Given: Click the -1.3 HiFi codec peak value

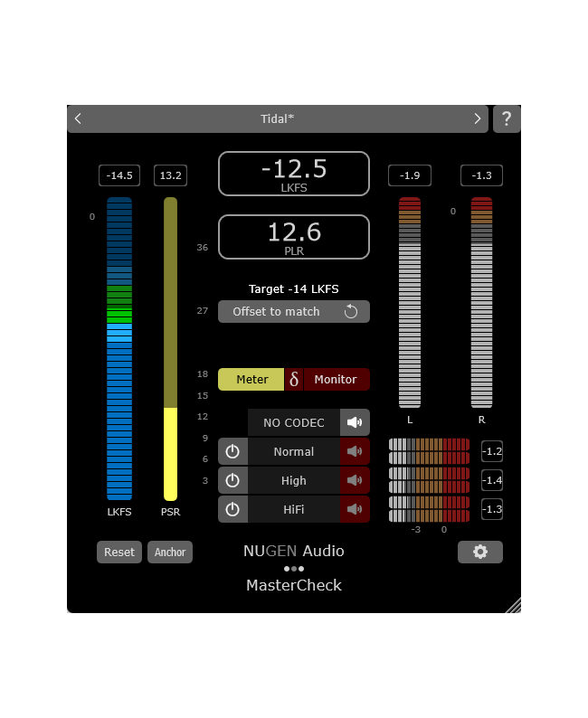Looking at the screenshot, I should coord(492,509).
